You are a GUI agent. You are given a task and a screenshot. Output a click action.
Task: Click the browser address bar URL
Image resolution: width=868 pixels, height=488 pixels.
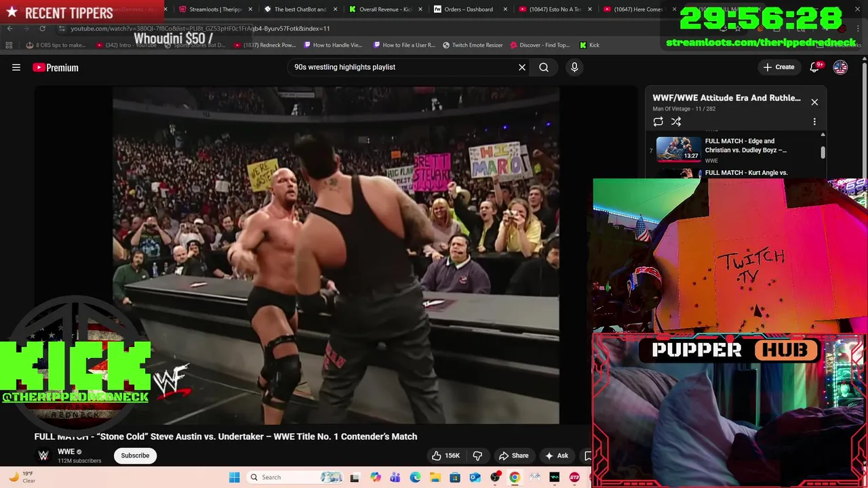[200, 28]
